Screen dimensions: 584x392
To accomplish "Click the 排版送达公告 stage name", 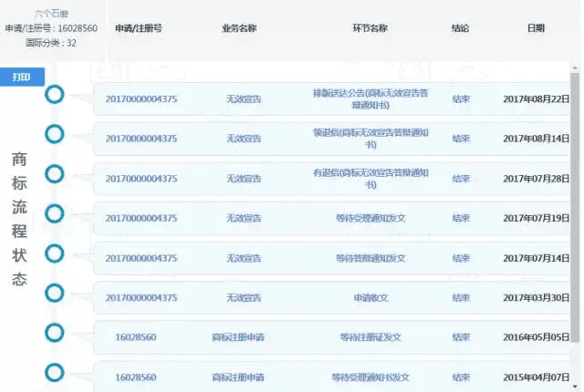I will [370, 99].
